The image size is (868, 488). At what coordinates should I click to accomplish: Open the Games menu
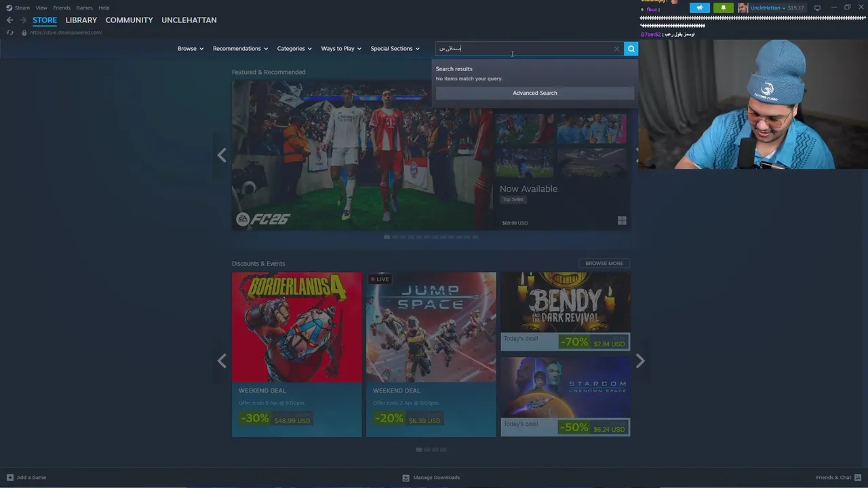pos(84,8)
